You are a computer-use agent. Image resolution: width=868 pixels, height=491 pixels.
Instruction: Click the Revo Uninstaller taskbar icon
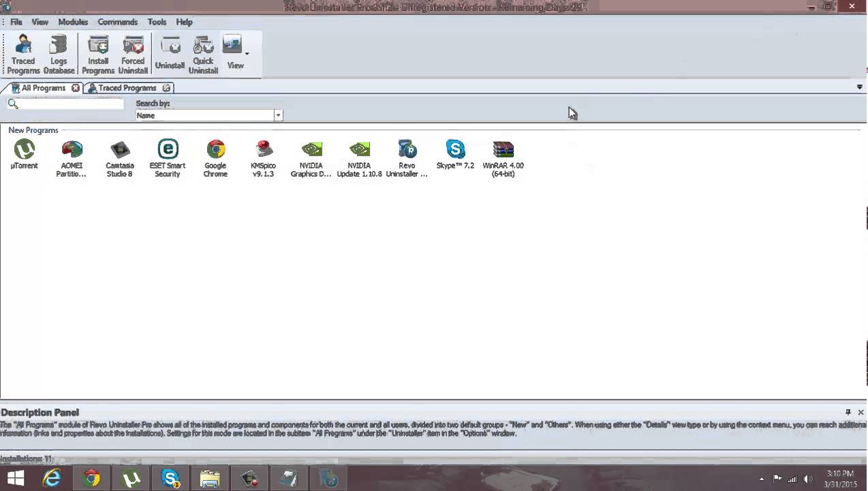(328, 479)
